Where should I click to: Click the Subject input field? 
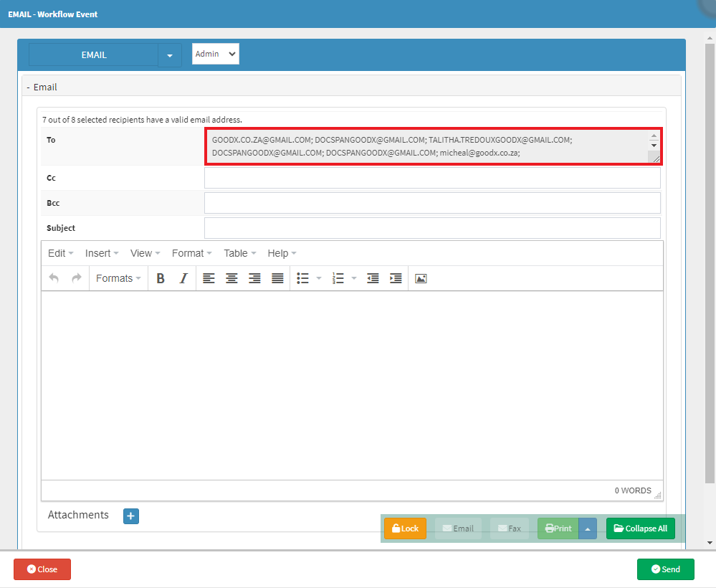[431, 228]
